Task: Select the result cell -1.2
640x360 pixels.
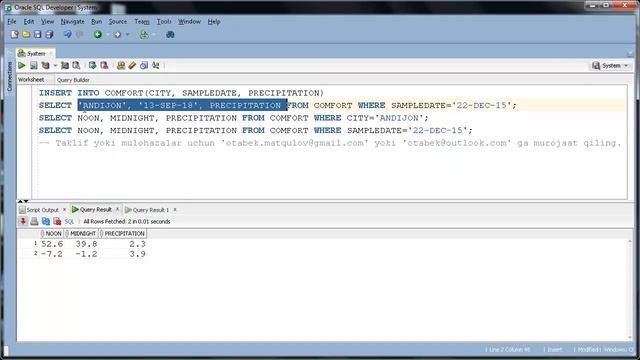Action: pos(86,254)
